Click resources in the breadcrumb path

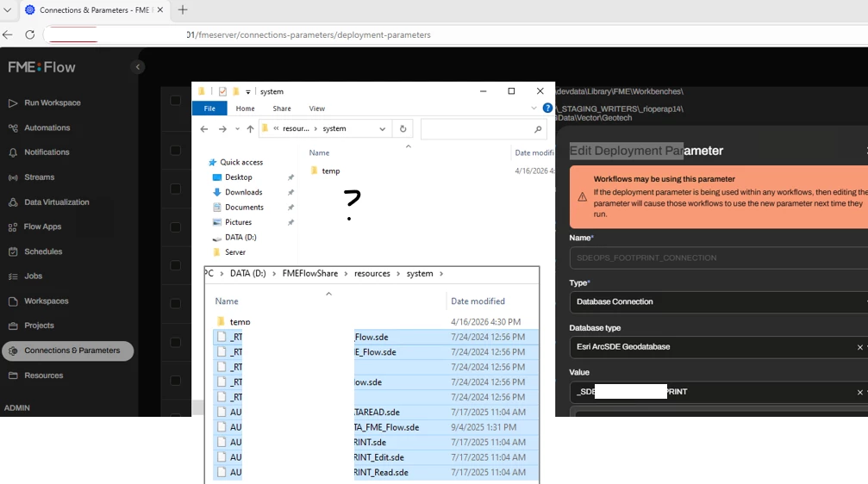pyautogui.click(x=372, y=273)
